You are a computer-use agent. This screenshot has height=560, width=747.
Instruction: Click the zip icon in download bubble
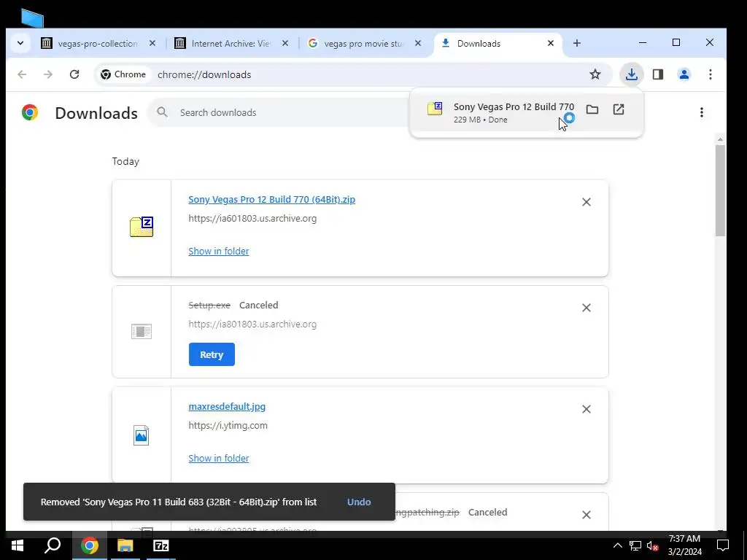435,109
